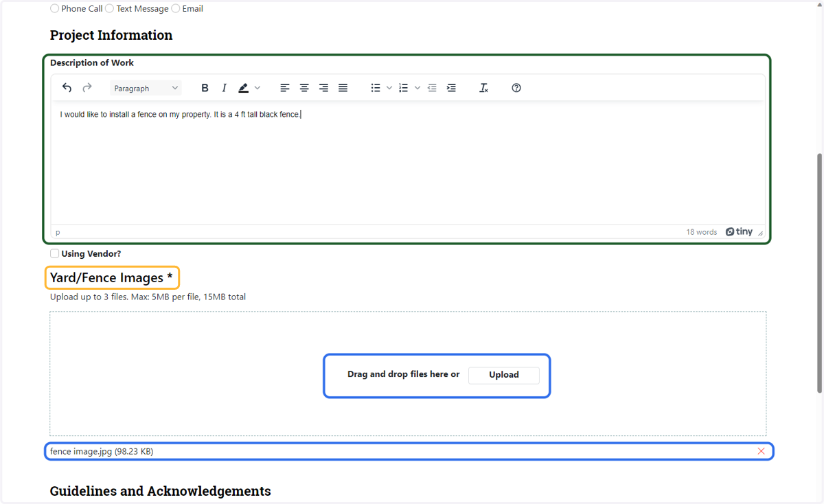Image resolution: width=824 pixels, height=504 pixels.
Task: Decrease indent of the paragraph
Action: (432, 88)
